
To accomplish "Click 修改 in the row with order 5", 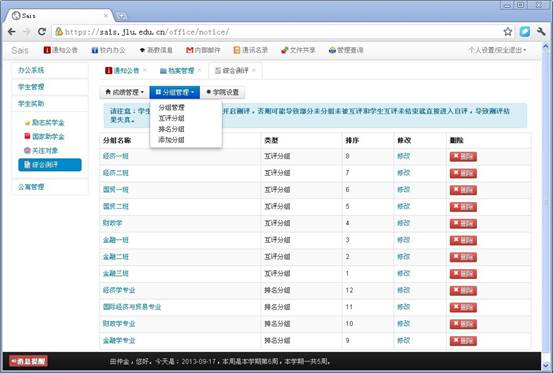I will point(403,206).
